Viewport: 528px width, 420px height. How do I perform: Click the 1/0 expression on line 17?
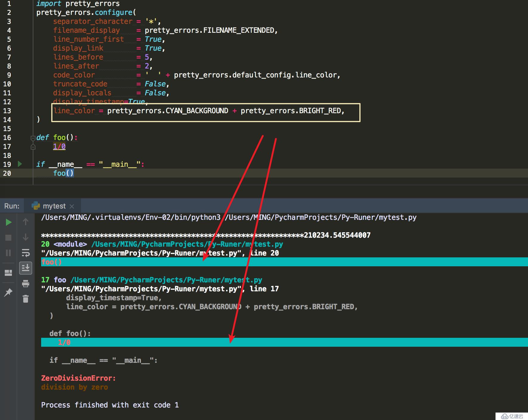[x=59, y=147]
